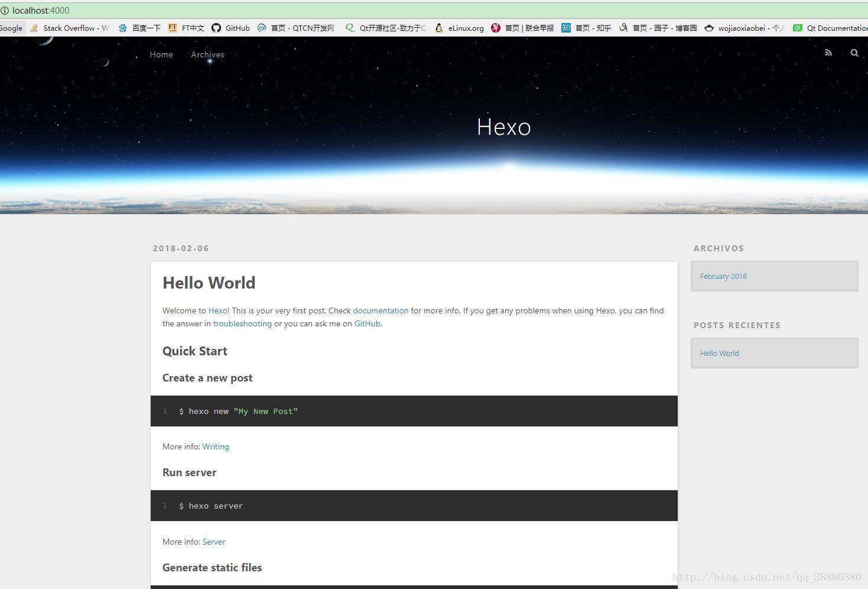The image size is (868, 589).
Task: Open Archives in site navigation
Action: pyautogui.click(x=207, y=54)
